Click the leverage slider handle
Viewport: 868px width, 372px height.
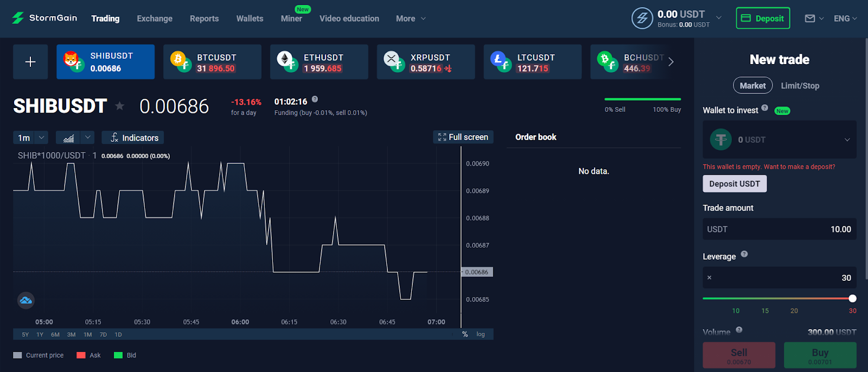[852, 298]
